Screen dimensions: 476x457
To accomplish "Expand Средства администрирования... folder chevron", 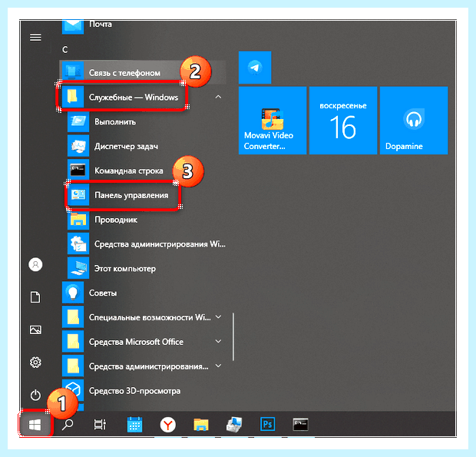I will pyautogui.click(x=218, y=366).
